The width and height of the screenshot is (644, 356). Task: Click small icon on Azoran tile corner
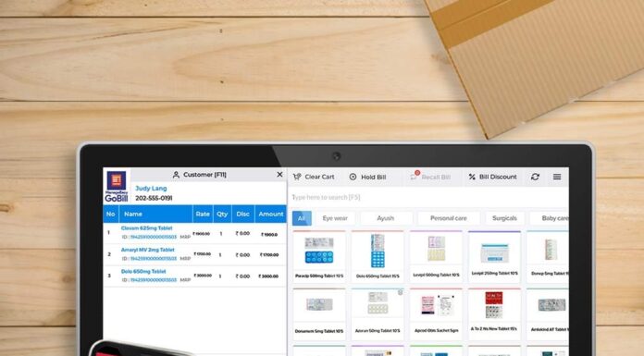400,292
